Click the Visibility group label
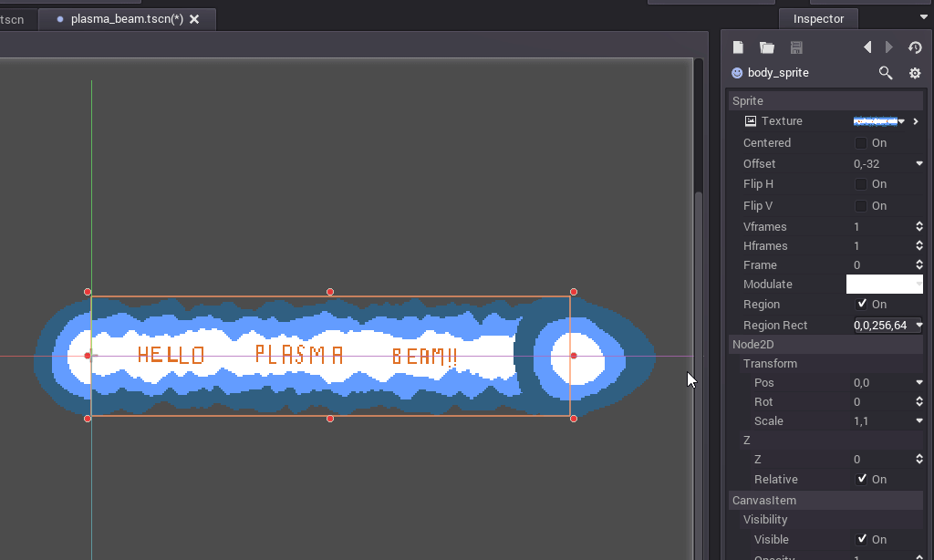 [x=765, y=520]
